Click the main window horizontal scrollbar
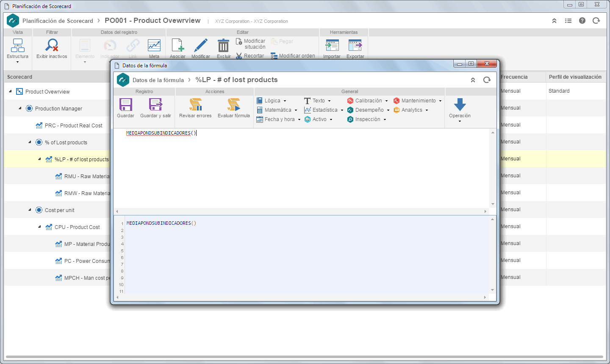This screenshot has height=364, width=610. pyautogui.click(x=304, y=357)
